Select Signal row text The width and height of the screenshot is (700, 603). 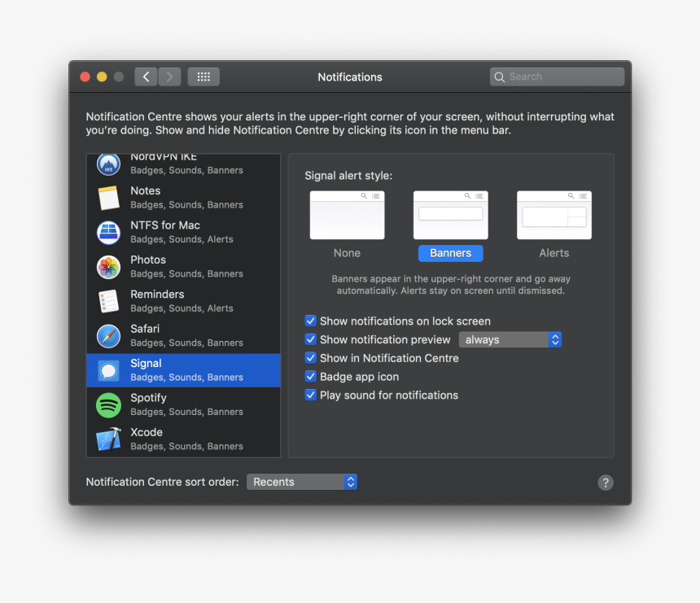[186, 370]
